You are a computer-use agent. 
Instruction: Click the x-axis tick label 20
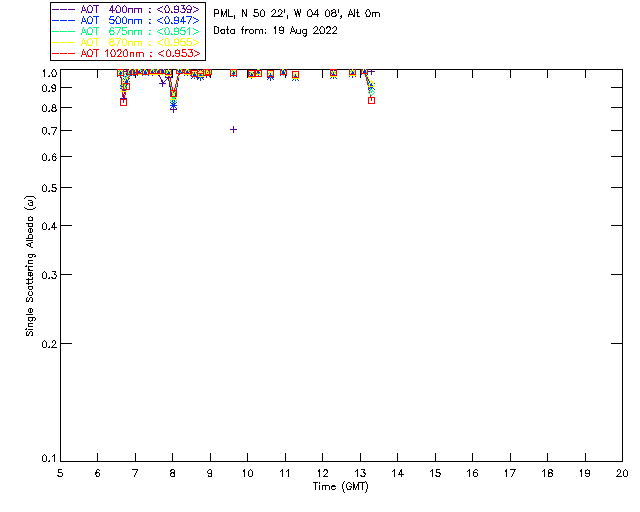[x=622, y=473]
